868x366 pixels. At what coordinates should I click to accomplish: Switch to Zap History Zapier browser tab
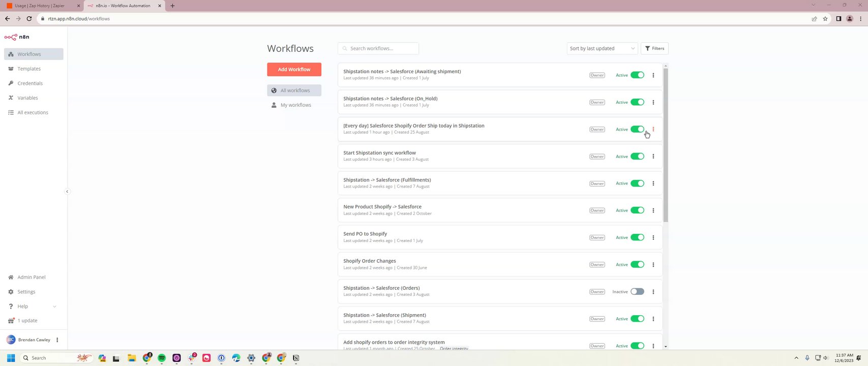point(43,6)
